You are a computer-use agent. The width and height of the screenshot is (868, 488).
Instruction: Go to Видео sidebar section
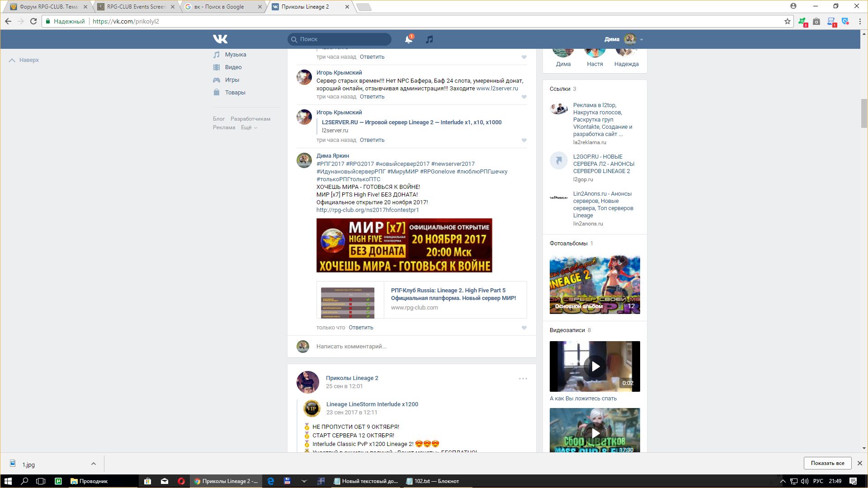click(233, 67)
